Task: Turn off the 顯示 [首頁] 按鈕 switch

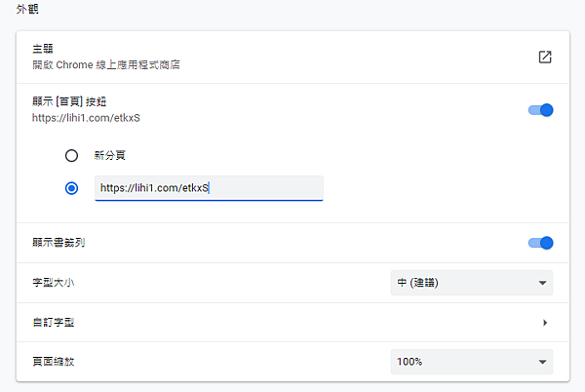Action: click(540, 110)
